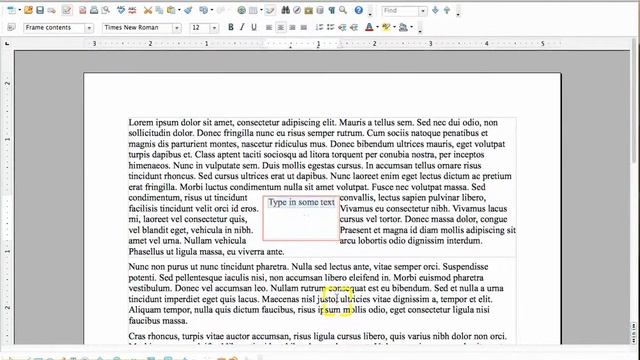Click the Find Previous up arrow
Screen dimensions: 640x360
pyautogui.click(x=447, y=10)
